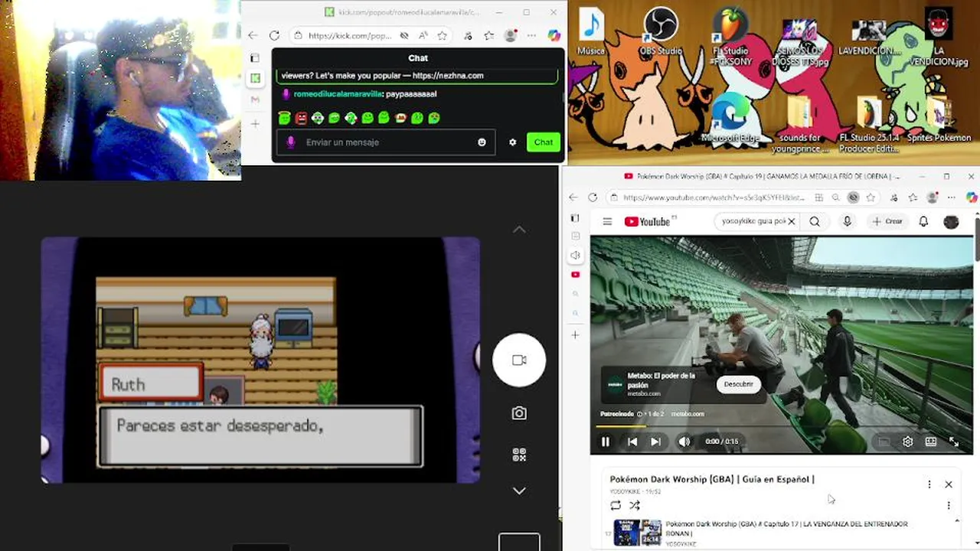
Task: Click the metabo.com link in the ad overlay
Action: click(x=688, y=414)
